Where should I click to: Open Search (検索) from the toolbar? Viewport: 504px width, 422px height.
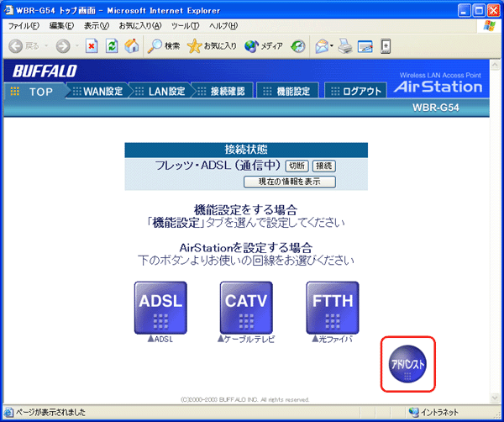164,46
